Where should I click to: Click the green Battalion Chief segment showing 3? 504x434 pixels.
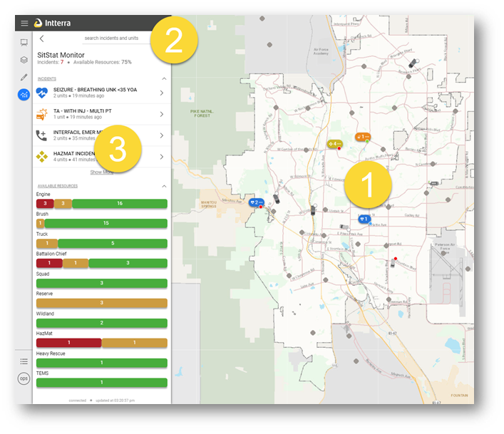click(x=128, y=263)
